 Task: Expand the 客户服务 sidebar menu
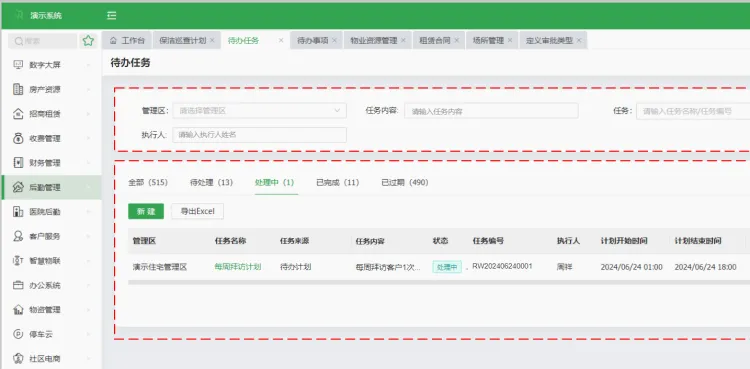point(52,236)
